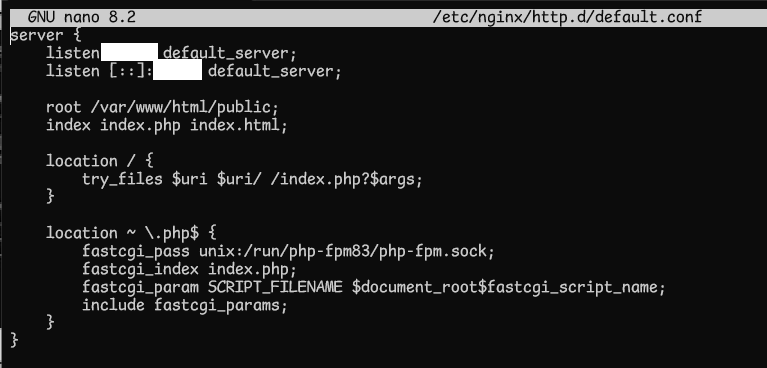Click the fastcgi_pass directive keyword

[x=135, y=252]
